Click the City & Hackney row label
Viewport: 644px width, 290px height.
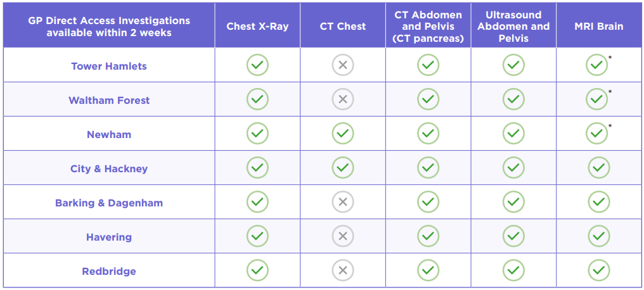point(109,169)
